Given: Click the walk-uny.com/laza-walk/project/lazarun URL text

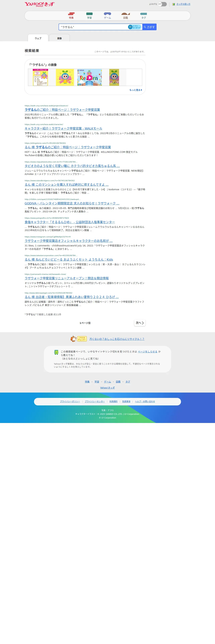Looking at the screenshot, I should click(46, 106).
